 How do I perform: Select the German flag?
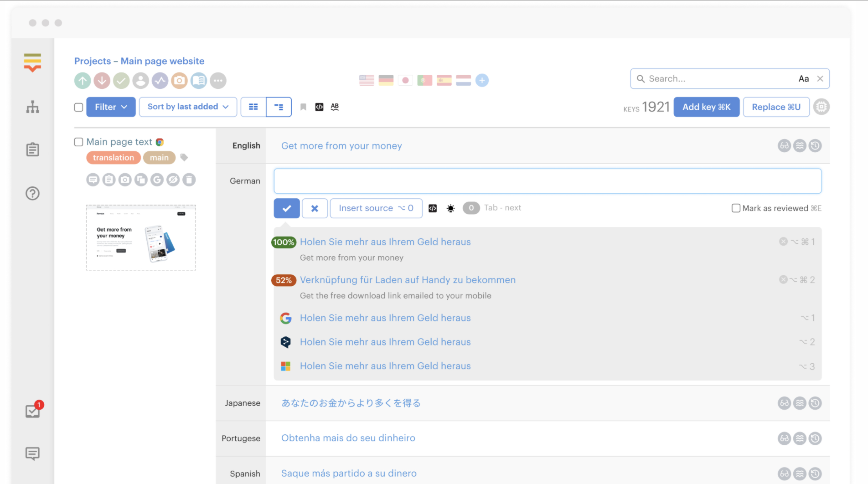pyautogui.click(x=386, y=81)
